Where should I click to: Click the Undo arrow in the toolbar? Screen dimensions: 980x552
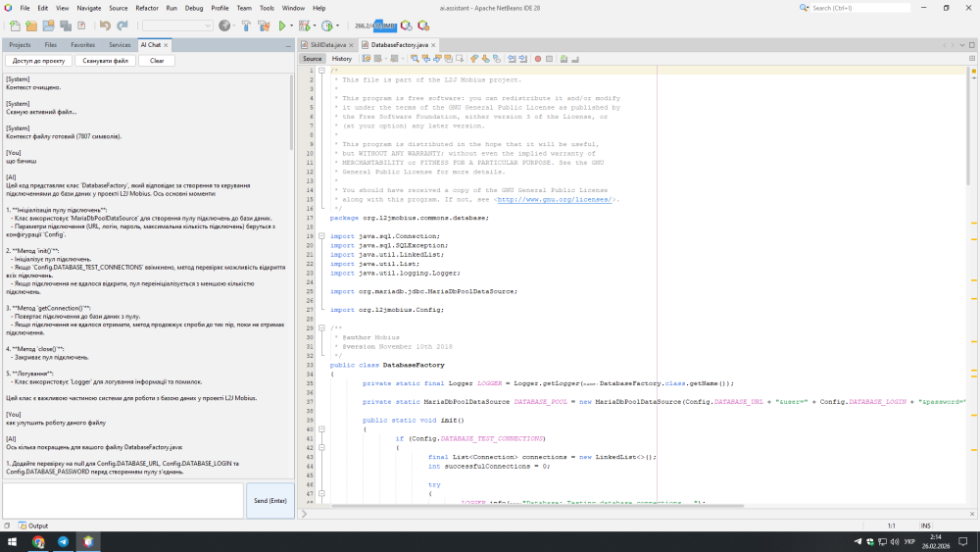105,25
